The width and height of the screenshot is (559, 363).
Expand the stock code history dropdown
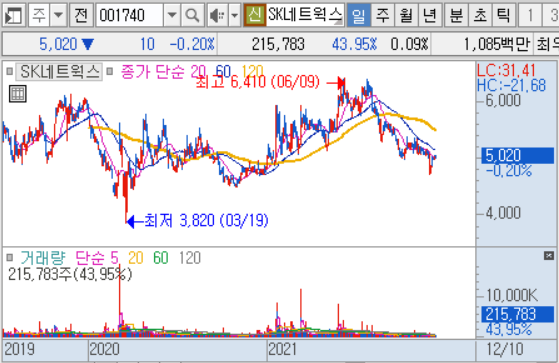coord(172,15)
